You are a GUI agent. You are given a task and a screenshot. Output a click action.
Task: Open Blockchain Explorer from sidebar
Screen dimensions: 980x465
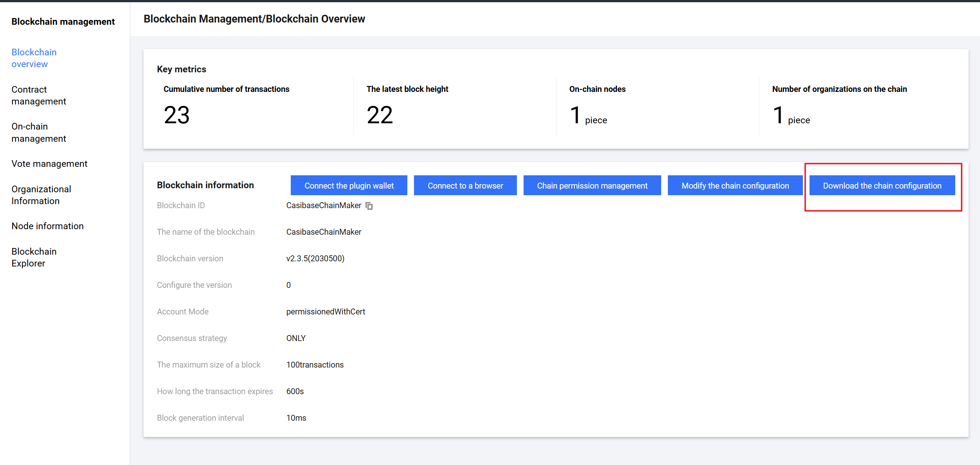tap(34, 257)
